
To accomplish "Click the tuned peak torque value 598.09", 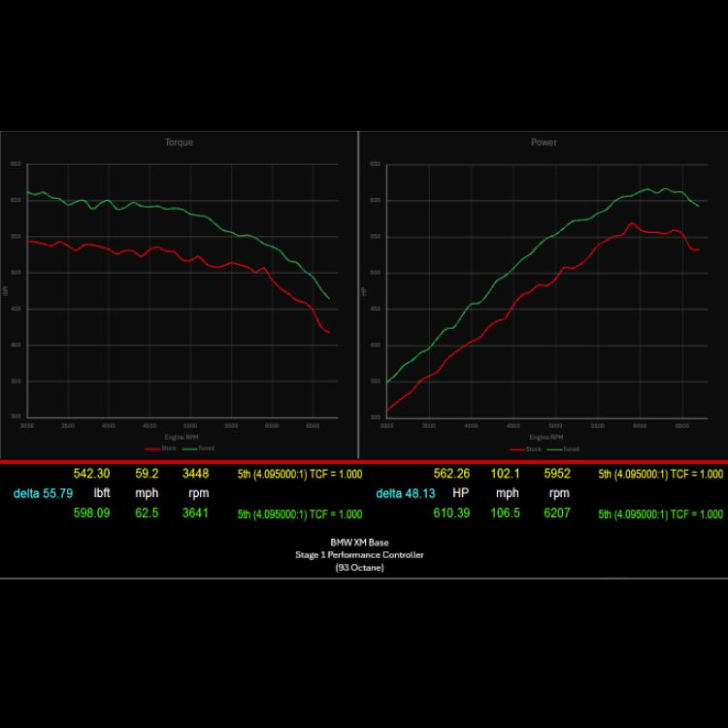I will (x=91, y=513).
